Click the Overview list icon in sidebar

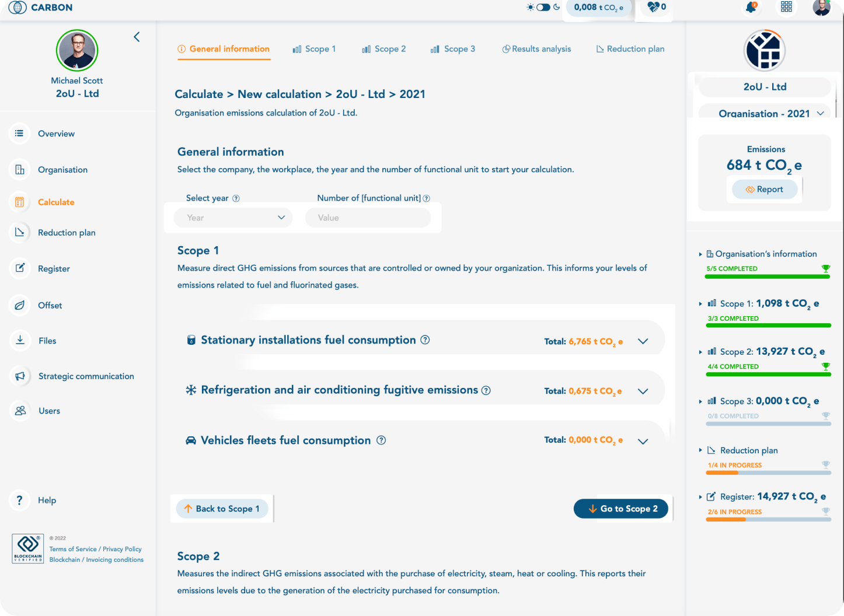(x=19, y=134)
